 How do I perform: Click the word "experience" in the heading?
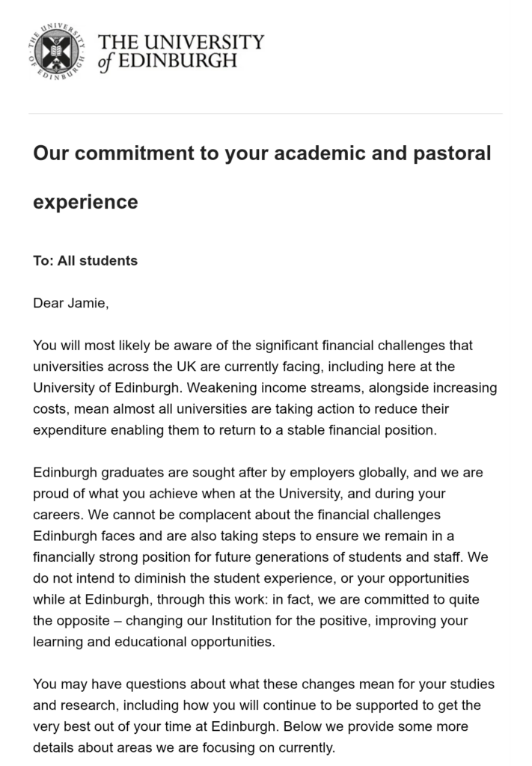tap(85, 202)
